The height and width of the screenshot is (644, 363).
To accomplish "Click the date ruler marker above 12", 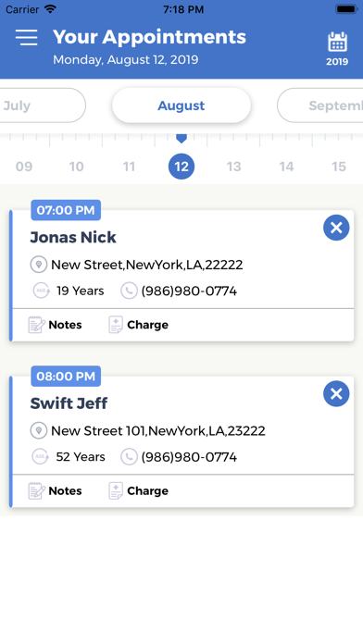I will (x=181, y=138).
